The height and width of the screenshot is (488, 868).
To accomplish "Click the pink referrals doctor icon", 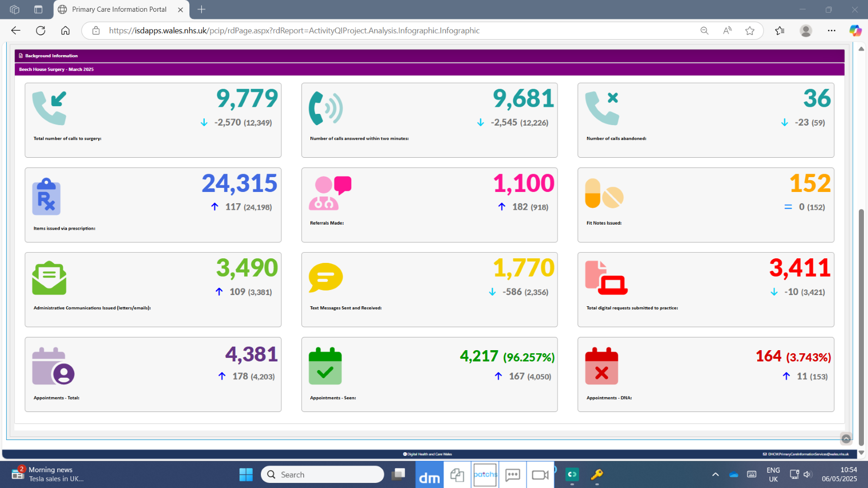I will coord(330,193).
